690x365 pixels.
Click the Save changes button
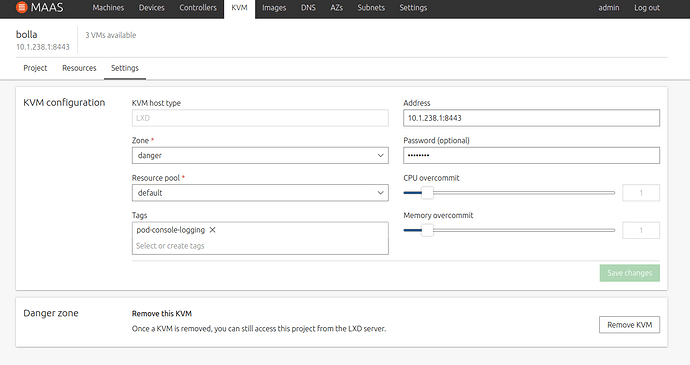click(630, 273)
